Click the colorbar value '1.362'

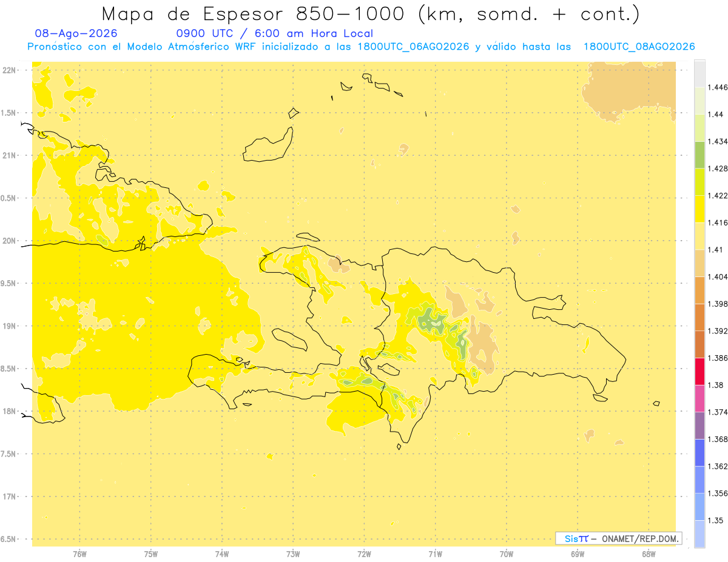718,466
